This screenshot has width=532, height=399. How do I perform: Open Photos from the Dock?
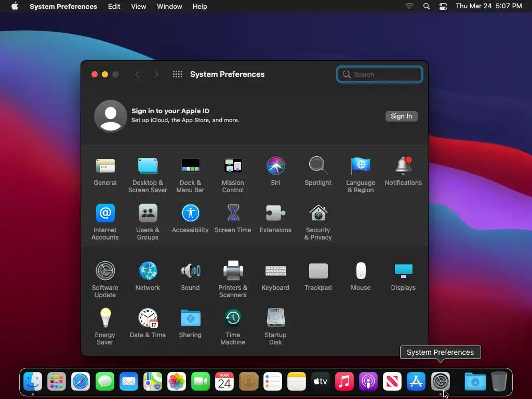(177, 381)
